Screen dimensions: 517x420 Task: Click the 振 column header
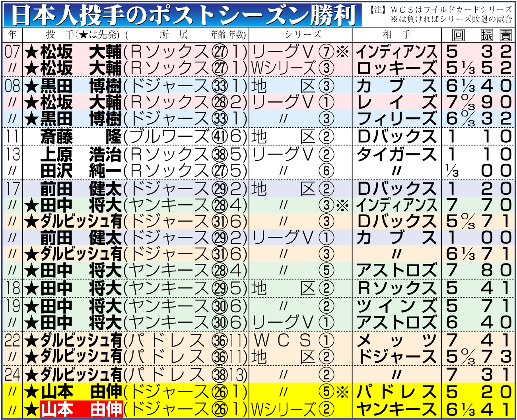point(487,35)
